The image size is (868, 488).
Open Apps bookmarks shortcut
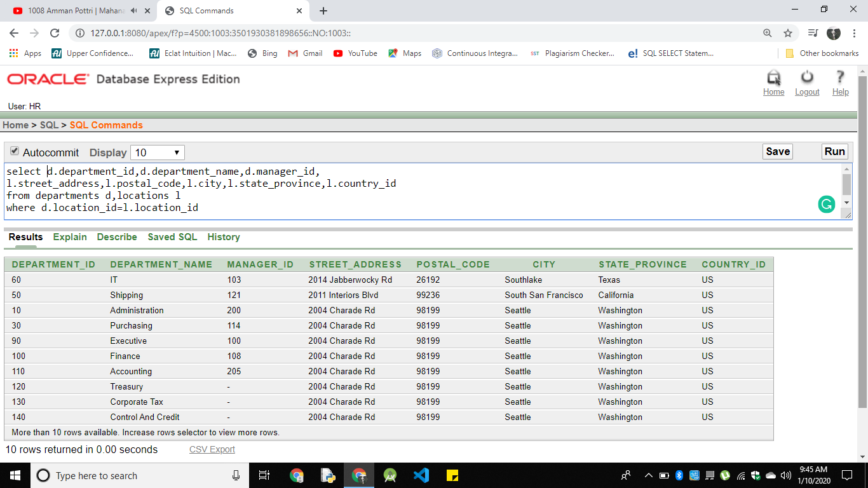25,53
